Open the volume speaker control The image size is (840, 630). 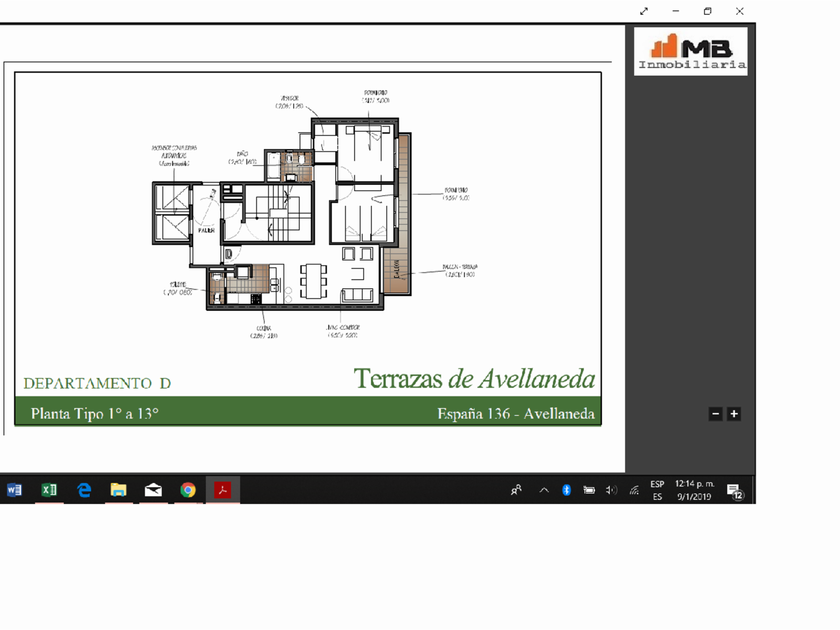(x=611, y=490)
